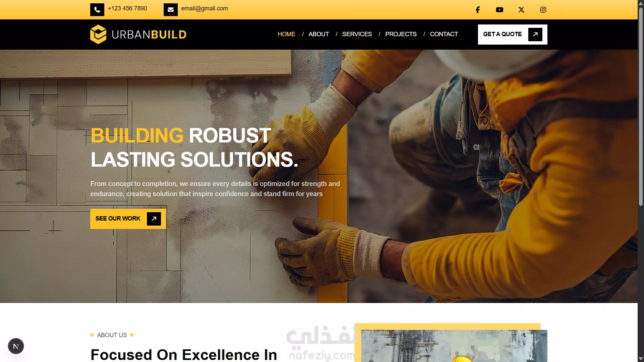This screenshot has width=644, height=362.
Task: Click the email@gmail.com address link
Action: click(x=205, y=8)
